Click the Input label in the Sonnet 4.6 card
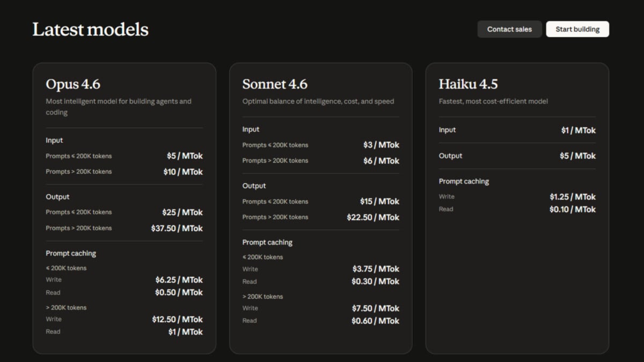644x362 pixels. [251, 129]
